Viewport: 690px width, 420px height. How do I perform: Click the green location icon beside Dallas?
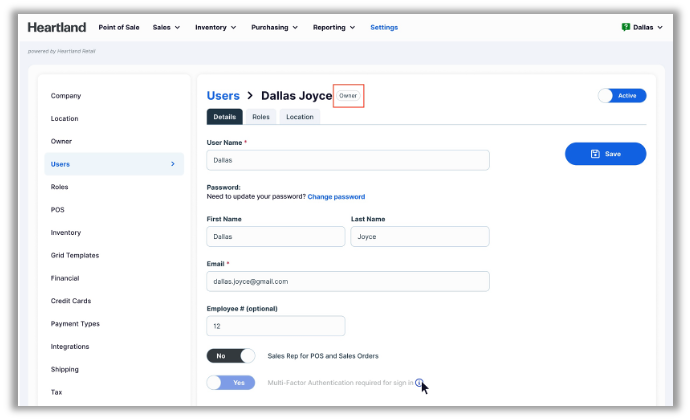626,27
